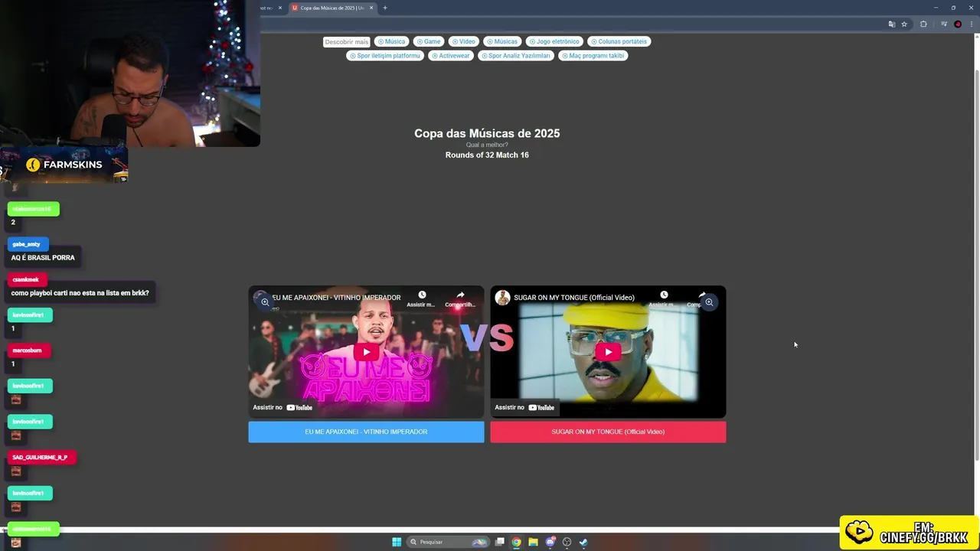Click chat username SAD_GUILHERME_R_P
980x551 pixels.
(40, 457)
